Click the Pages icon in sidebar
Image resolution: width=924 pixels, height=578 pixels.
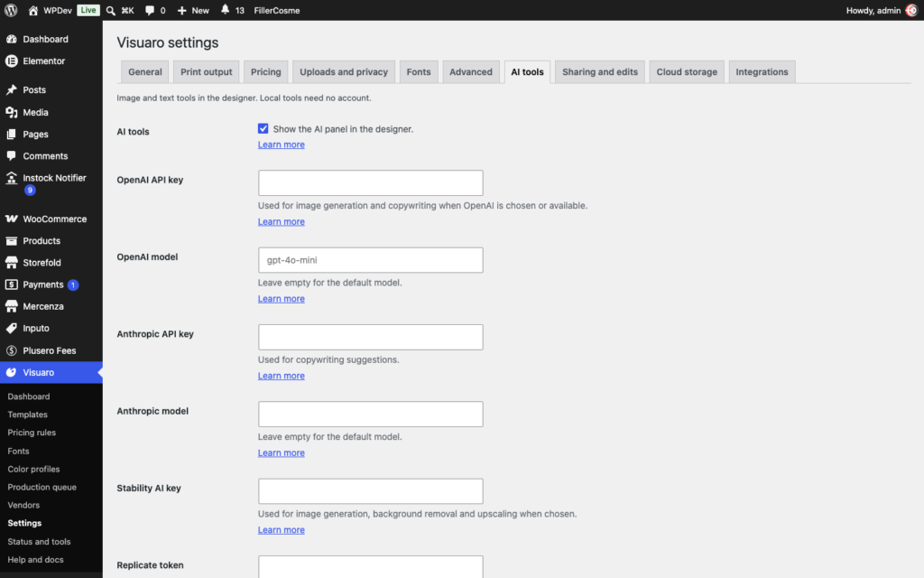11,134
